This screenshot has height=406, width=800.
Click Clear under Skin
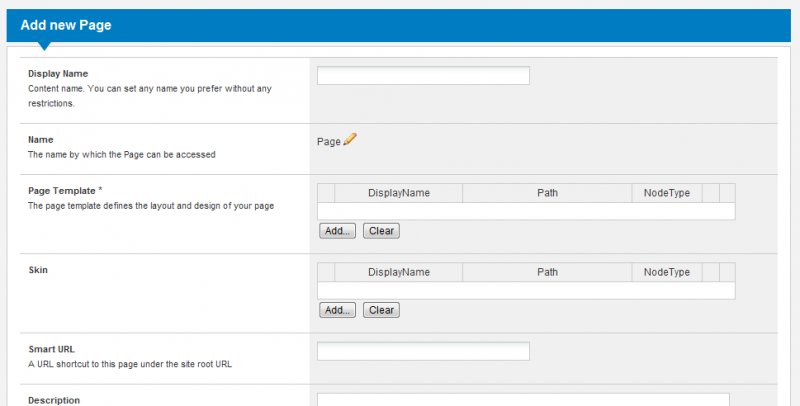[381, 310]
